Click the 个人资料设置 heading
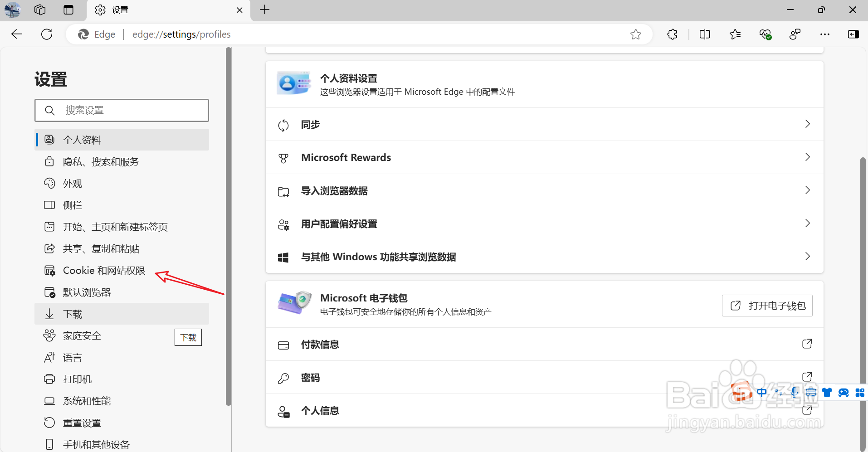868x452 pixels. coord(349,78)
